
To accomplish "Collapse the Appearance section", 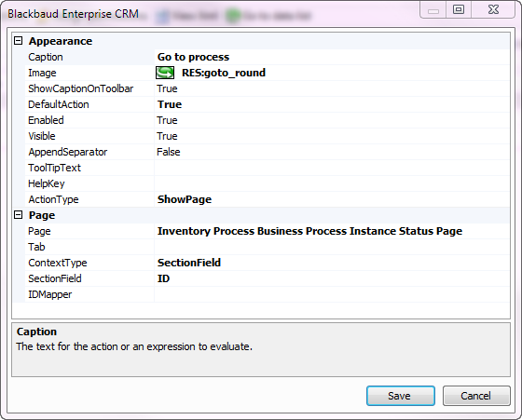I will [x=19, y=41].
